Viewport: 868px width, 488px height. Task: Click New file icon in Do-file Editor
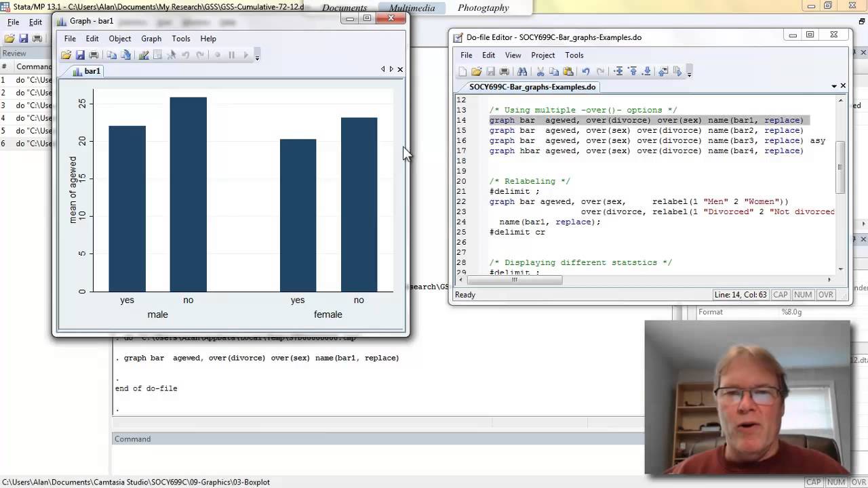462,71
